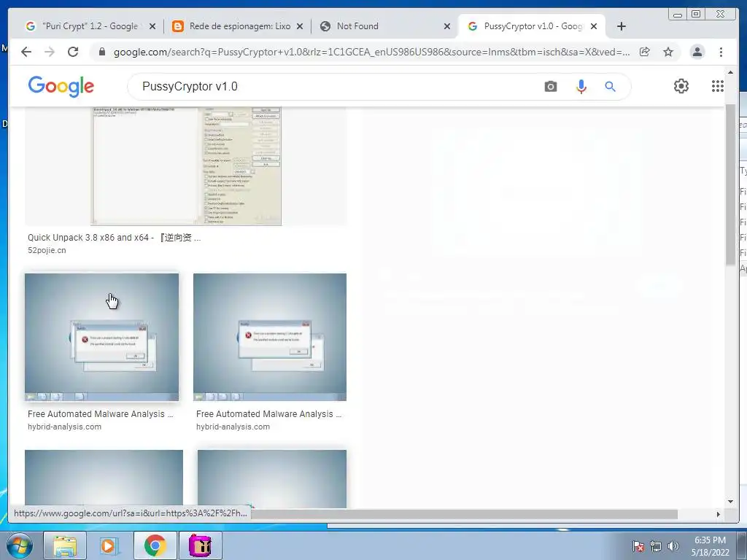Focus the address bar URL

click(x=371, y=52)
